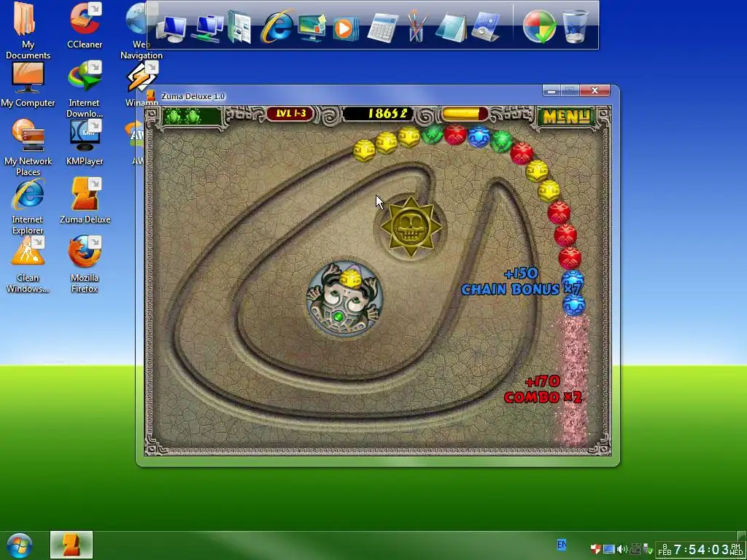Open the MENU button in Zuma
The width and height of the screenshot is (747, 560).
click(566, 116)
